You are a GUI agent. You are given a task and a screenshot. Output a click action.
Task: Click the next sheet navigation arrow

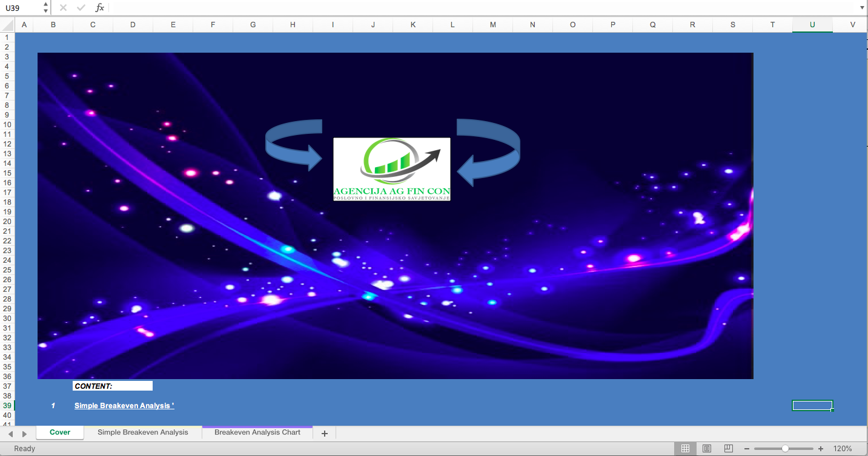point(25,434)
